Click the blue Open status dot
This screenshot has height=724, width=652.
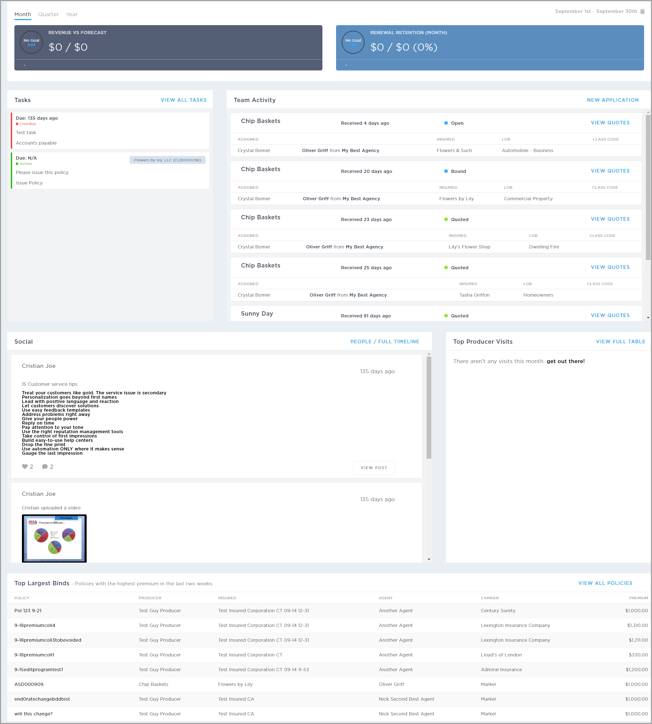click(446, 123)
